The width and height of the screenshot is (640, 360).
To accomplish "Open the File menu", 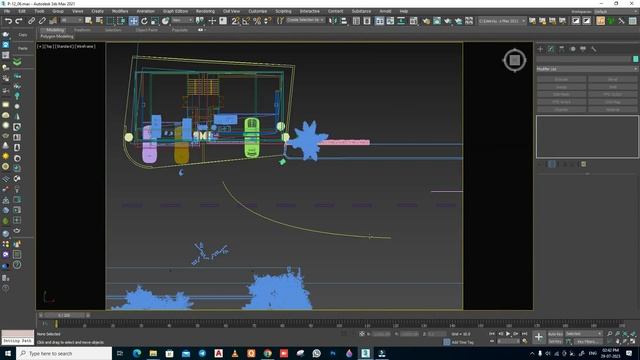I will tap(7, 11).
